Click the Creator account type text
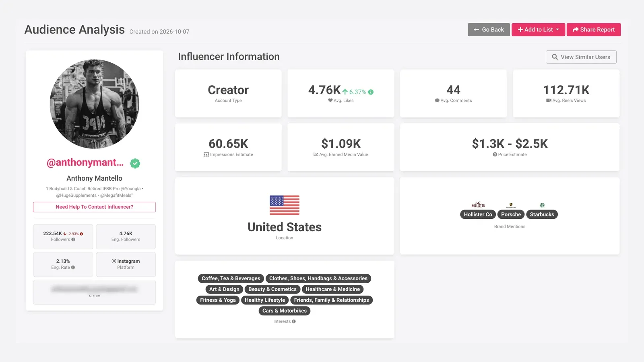The image size is (644, 362). click(x=228, y=90)
